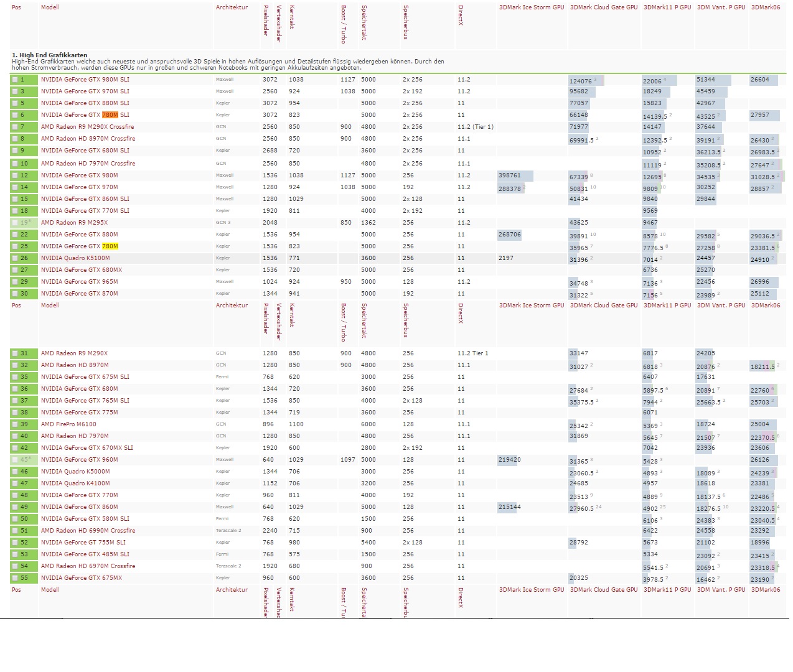The width and height of the screenshot is (793, 672).
Task: Select the Ice Storm score 219420
Action: click(x=510, y=460)
